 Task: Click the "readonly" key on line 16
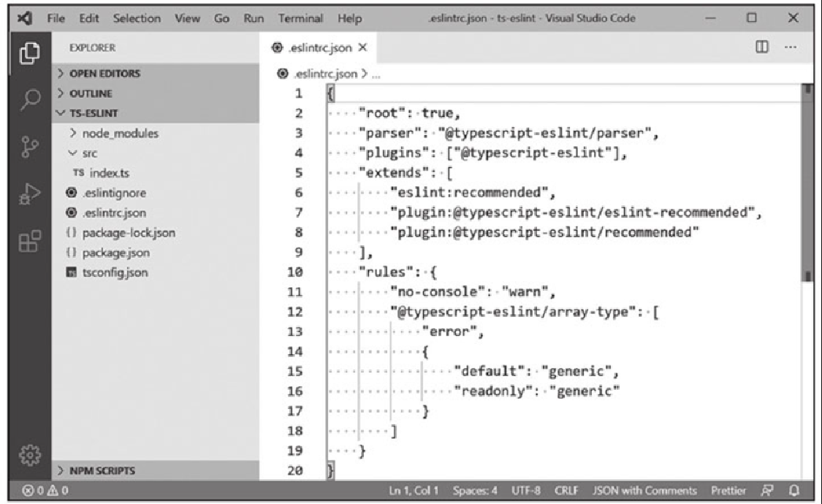click(x=493, y=391)
